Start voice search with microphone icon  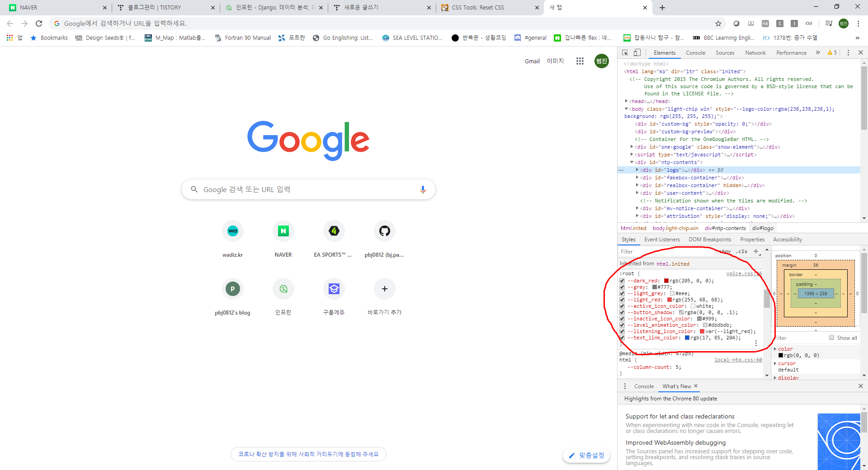(423, 189)
